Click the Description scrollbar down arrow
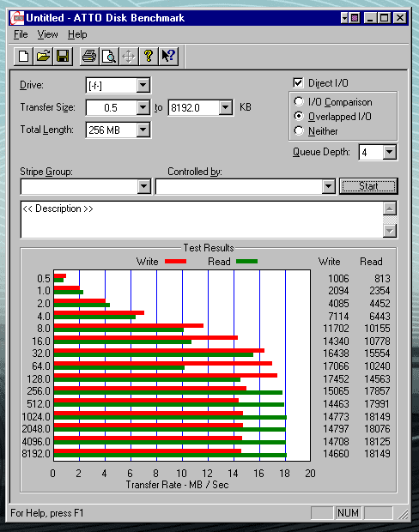 390,231
